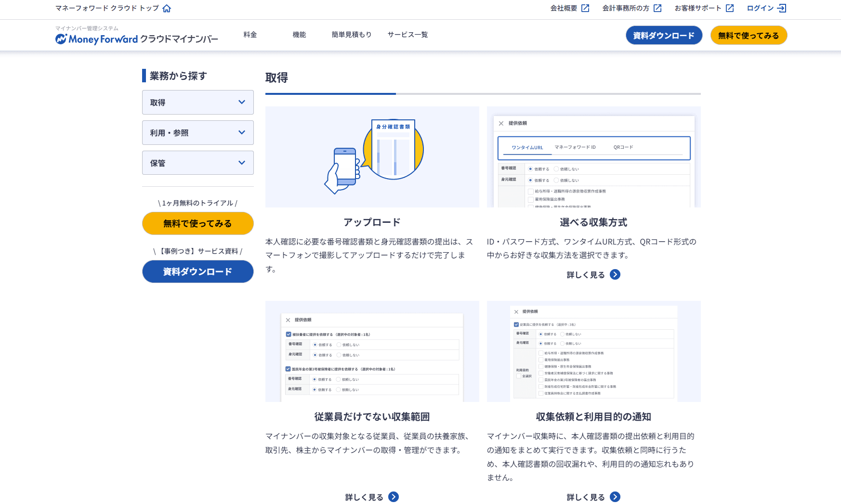Image resolution: width=841 pixels, height=504 pixels.
Task: Click the header 資料ダウンロード button
Action: click(664, 35)
